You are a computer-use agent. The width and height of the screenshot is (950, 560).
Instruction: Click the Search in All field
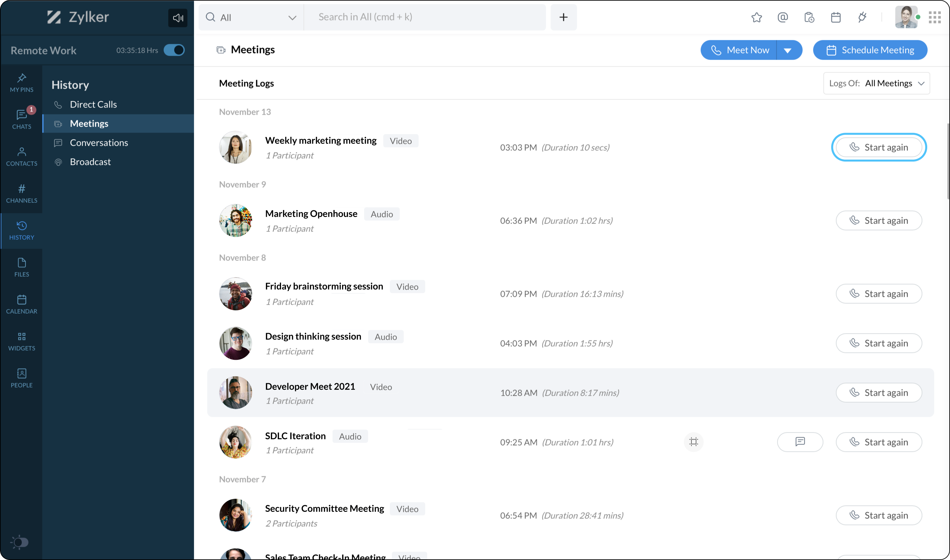click(x=424, y=17)
